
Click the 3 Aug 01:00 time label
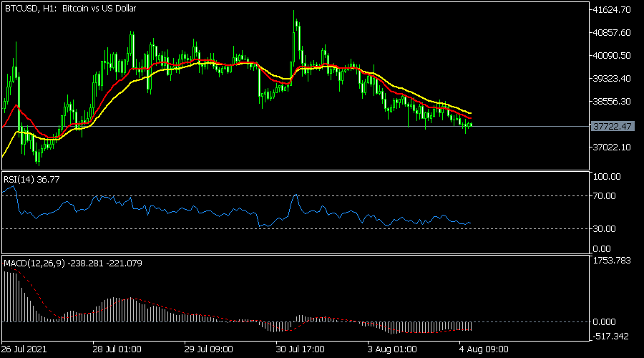coord(392,349)
